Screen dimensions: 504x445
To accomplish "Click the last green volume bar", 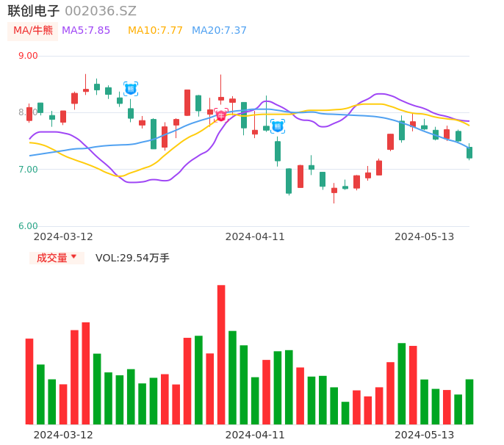I will pos(469,402).
